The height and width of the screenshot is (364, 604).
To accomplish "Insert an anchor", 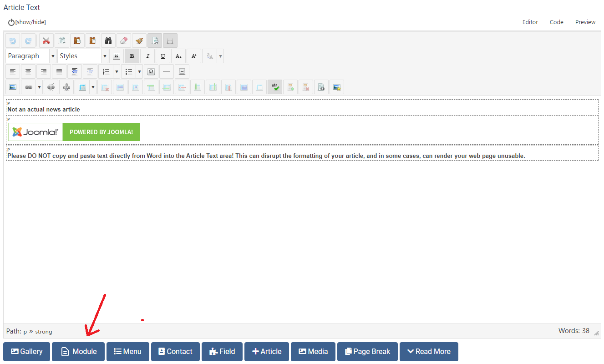I will tap(66, 87).
